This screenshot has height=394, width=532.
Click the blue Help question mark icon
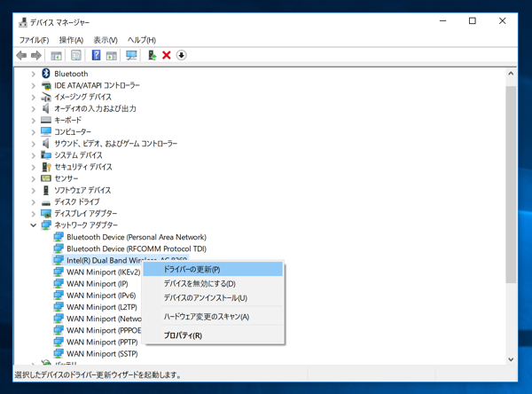point(97,55)
